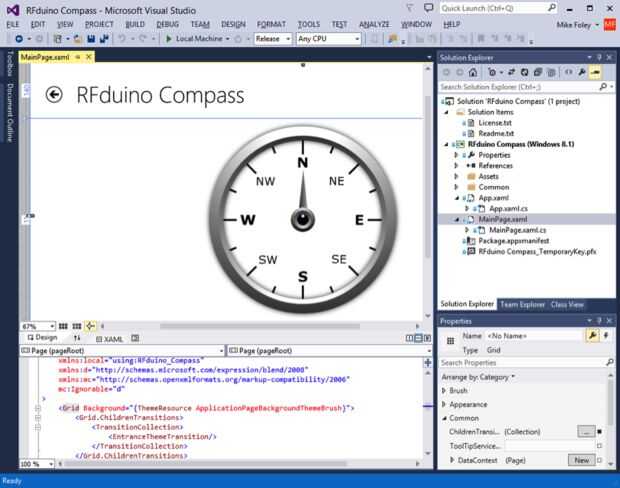Viewport: 620px width, 488px height.
Task: Click the Open File toolbar icon
Action: 78,39
